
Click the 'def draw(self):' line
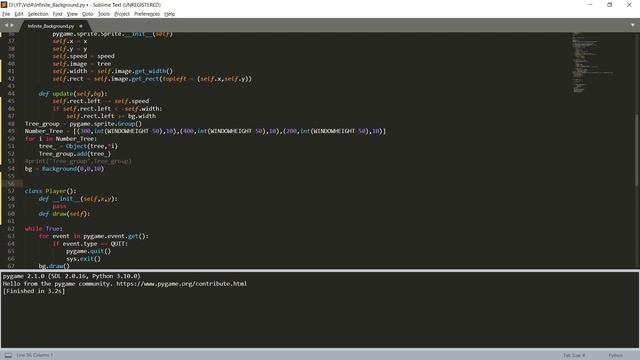[x=64, y=213]
